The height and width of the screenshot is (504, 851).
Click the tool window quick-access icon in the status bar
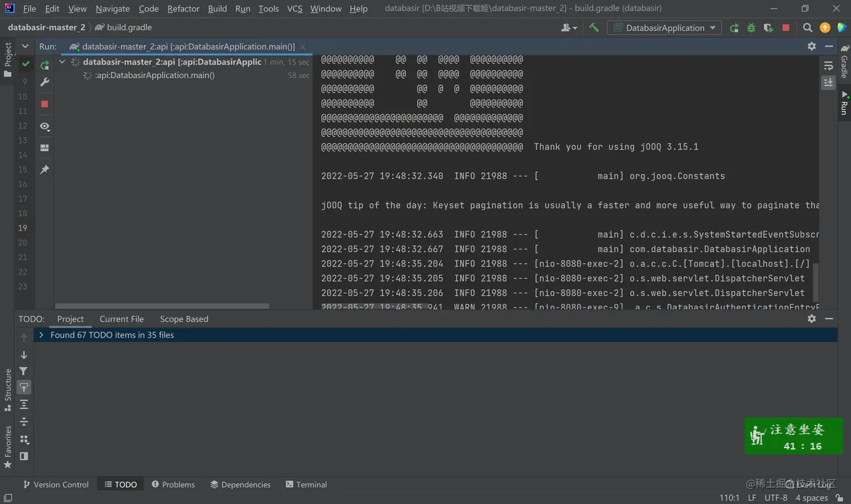pos(8,498)
